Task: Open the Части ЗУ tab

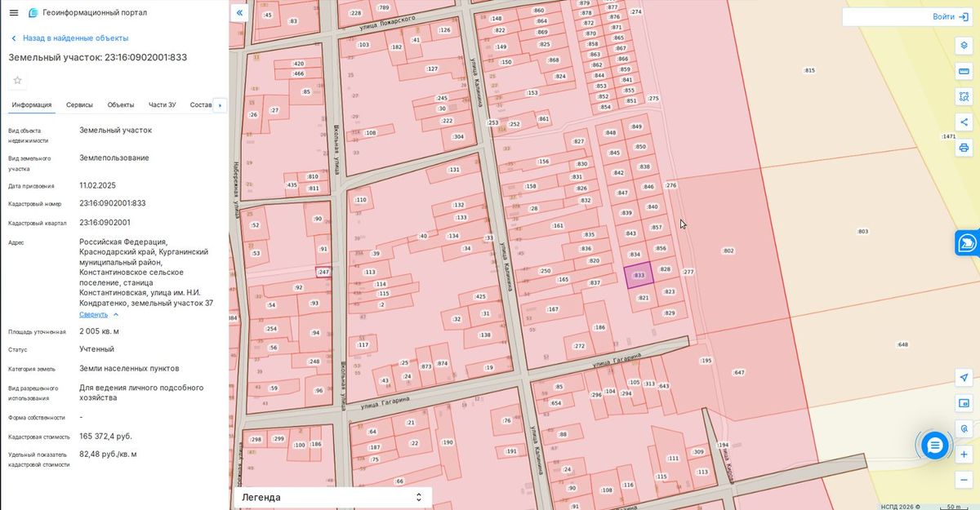Action: coord(162,104)
